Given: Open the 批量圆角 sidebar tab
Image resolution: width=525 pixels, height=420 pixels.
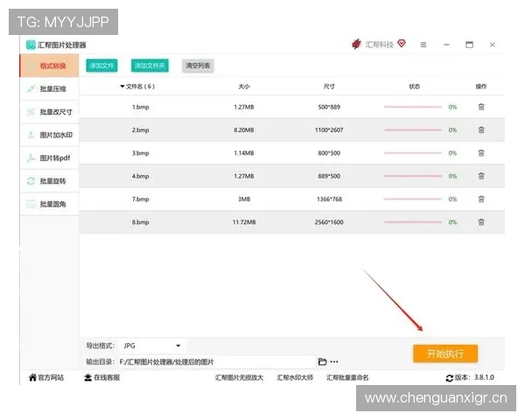Looking at the screenshot, I should 49,204.
